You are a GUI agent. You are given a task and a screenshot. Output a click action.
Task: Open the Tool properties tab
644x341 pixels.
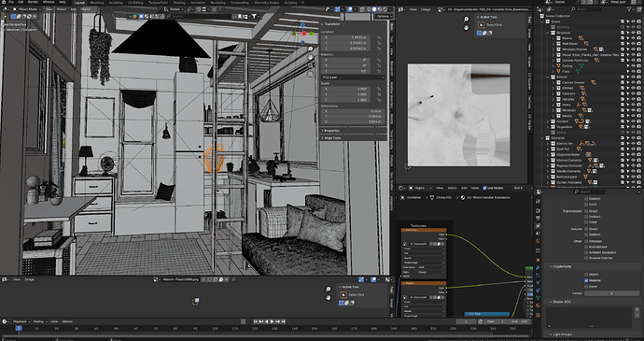tap(538, 201)
